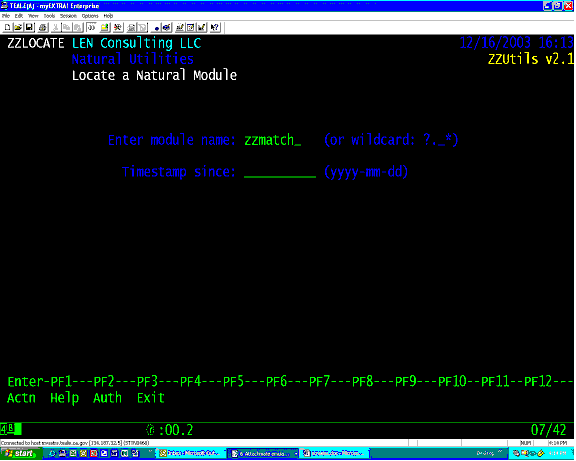The height and width of the screenshot is (461, 576).
Task: Click the ZZUtils v2.1 version text
Action: pyautogui.click(x=530, y=59)
